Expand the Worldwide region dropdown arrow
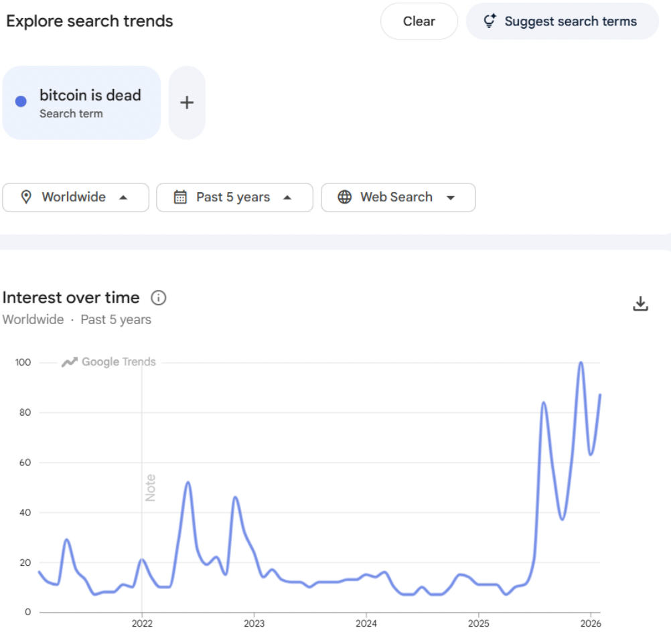 tap(123, 197)
